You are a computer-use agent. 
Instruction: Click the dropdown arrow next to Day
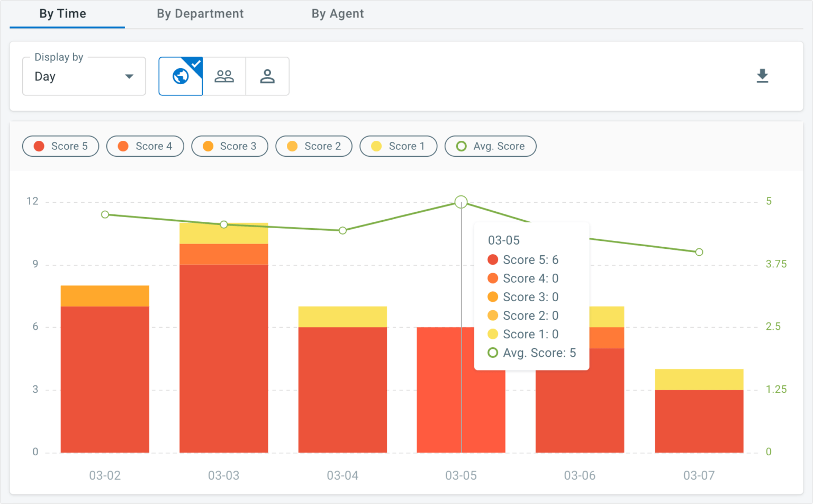tap(129, 77)
